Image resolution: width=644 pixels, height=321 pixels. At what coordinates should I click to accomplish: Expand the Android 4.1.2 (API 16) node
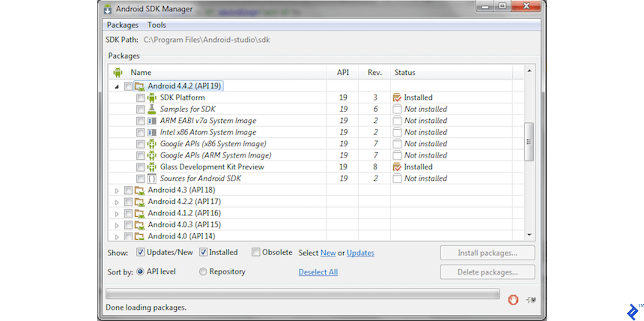(117, 214)
